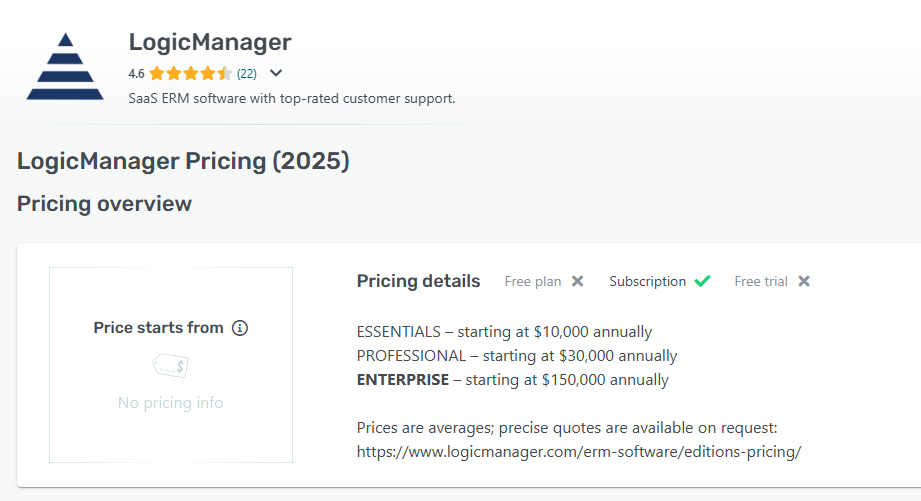This screenshot has width=921, height=501.
Task: Click the price tag icon
Action: click(170, 365)
